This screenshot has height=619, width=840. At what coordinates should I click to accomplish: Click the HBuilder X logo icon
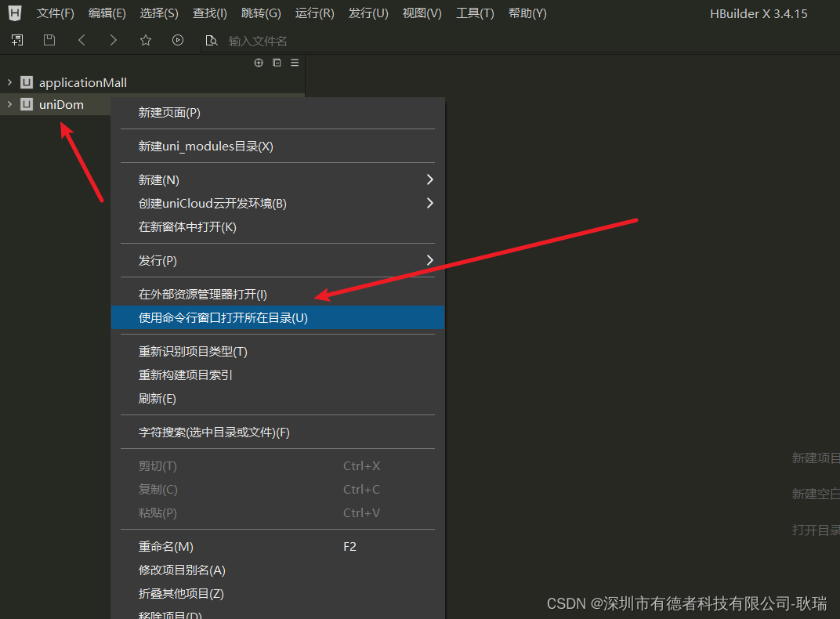click(x=15, y=13)
